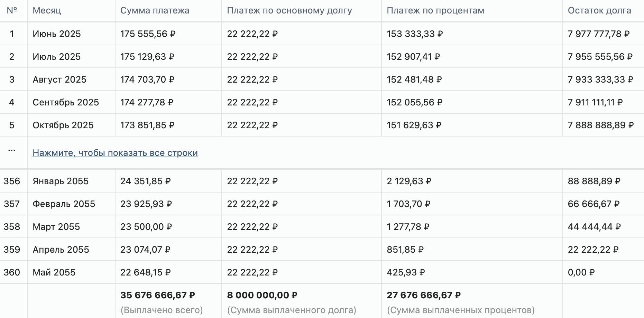
Task: Select remaining debt 7 888 888,89 ₽
Action: [601, 125]
